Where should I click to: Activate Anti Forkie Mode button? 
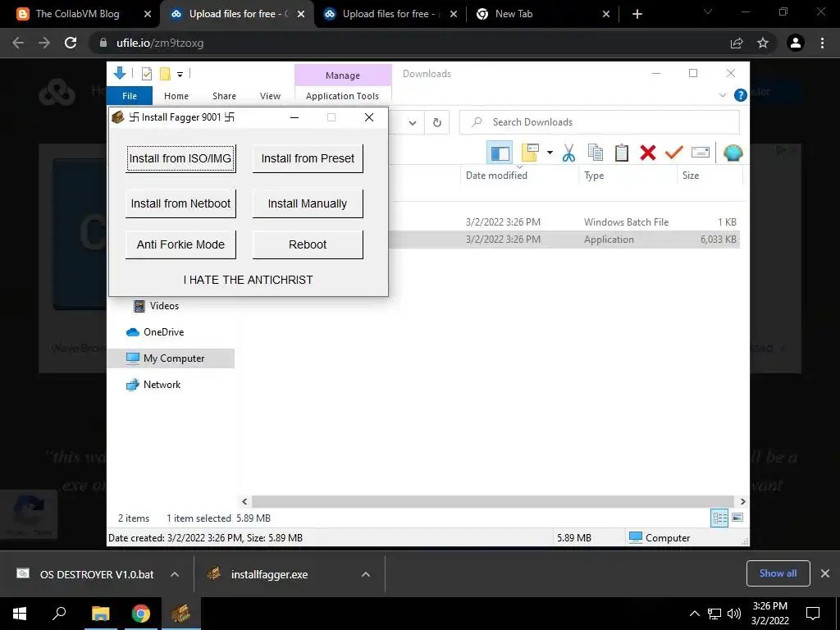coord(180,244)
